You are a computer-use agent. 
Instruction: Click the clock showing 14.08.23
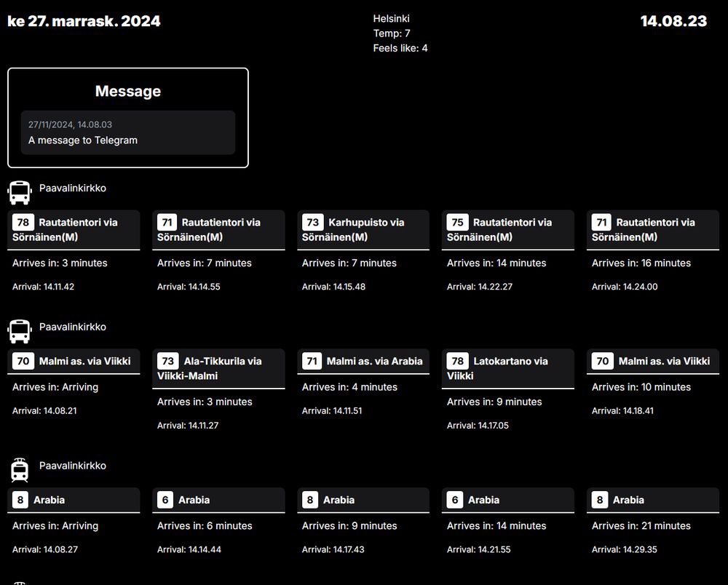pos(673,21)
